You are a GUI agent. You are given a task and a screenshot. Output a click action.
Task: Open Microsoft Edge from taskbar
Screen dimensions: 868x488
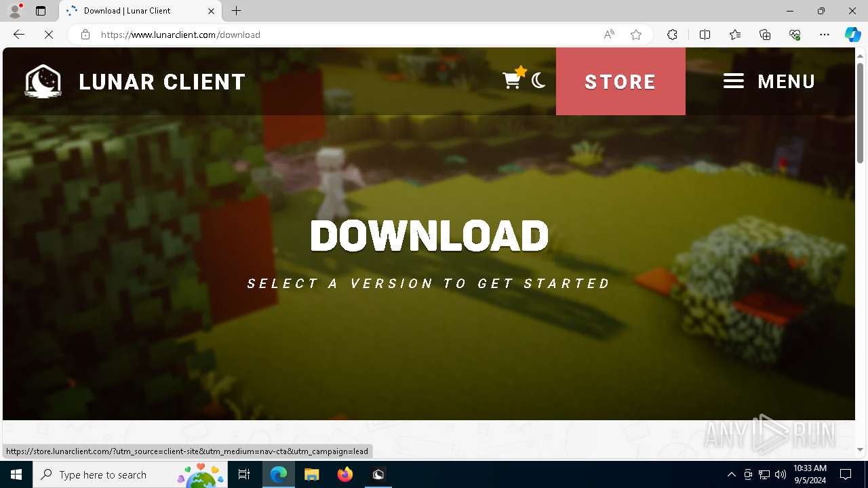279,474
